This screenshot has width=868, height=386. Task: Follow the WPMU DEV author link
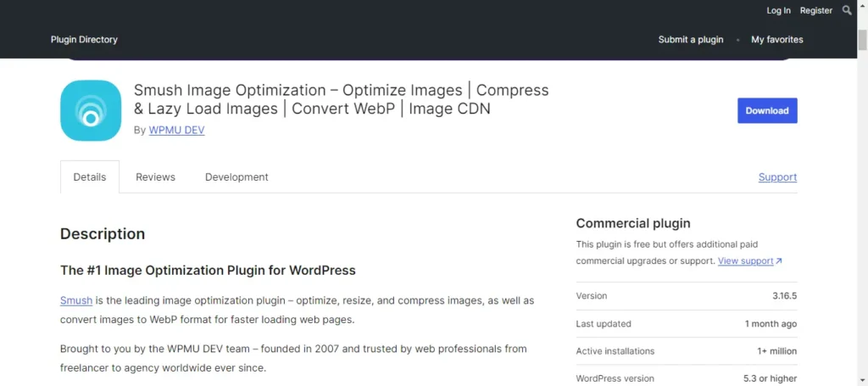pyautogui.click(x=176, y=131)
